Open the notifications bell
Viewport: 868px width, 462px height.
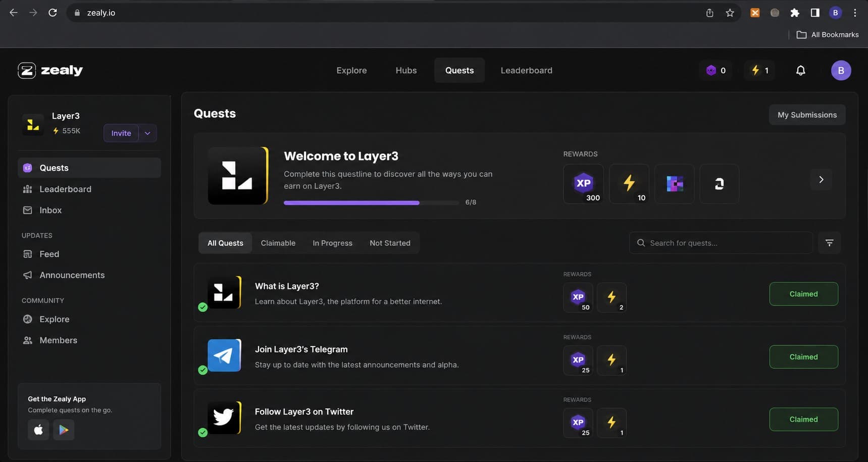coord(800,71)
